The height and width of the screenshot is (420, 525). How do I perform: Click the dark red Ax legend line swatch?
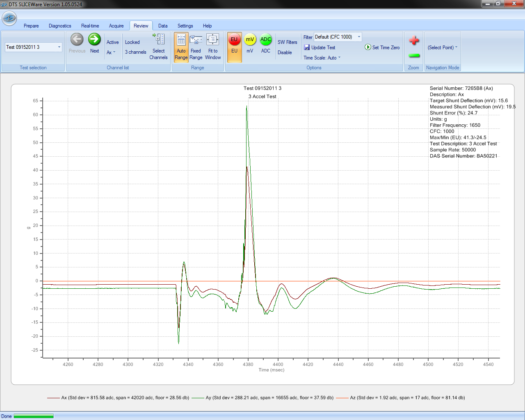tap(53, 398)
